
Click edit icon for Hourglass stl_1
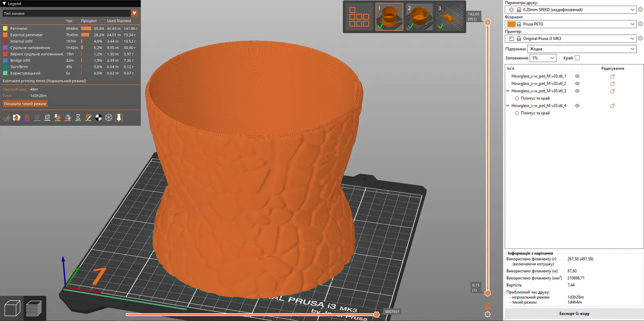[613, 76]
